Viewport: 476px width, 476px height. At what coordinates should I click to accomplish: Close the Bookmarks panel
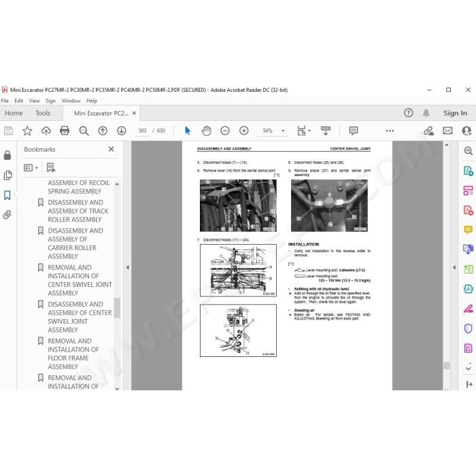(112, 149)
